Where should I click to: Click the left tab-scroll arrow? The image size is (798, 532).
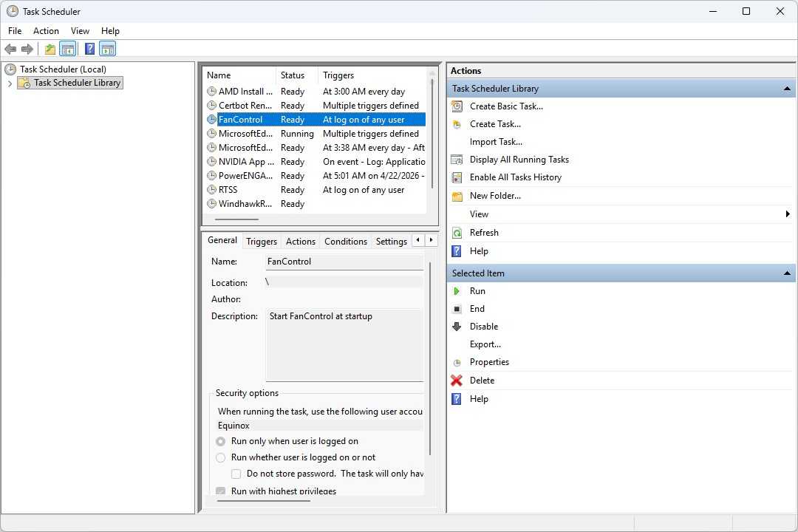pos(417,240)
